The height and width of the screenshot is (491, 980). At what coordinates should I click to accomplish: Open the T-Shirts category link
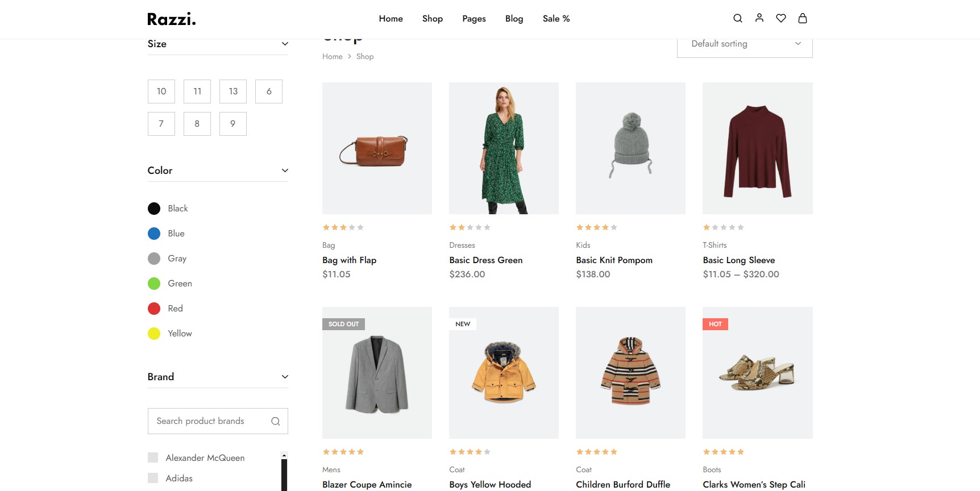(715, 245)
